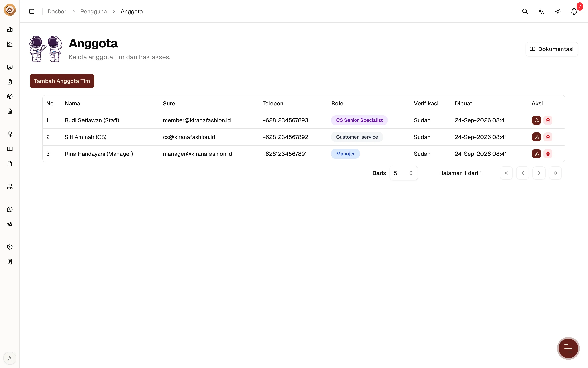Delete Budi Setiawan member
The image size is (588, 368).
[548, 120]
